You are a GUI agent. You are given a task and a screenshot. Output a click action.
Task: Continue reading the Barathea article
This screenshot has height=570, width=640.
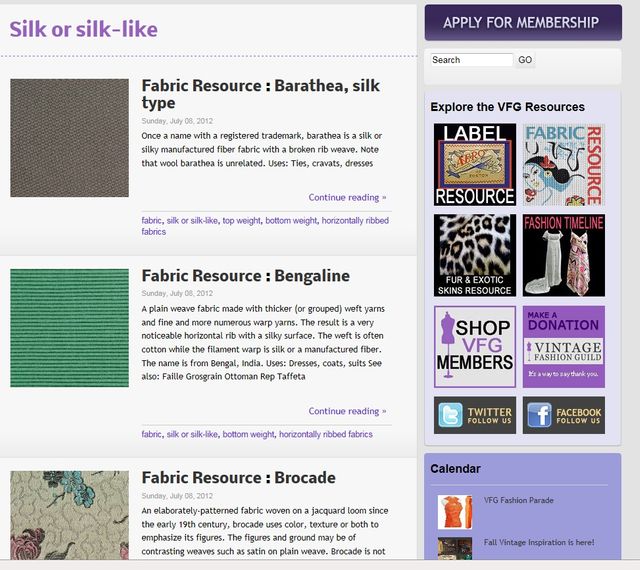[x=347, y=197]
